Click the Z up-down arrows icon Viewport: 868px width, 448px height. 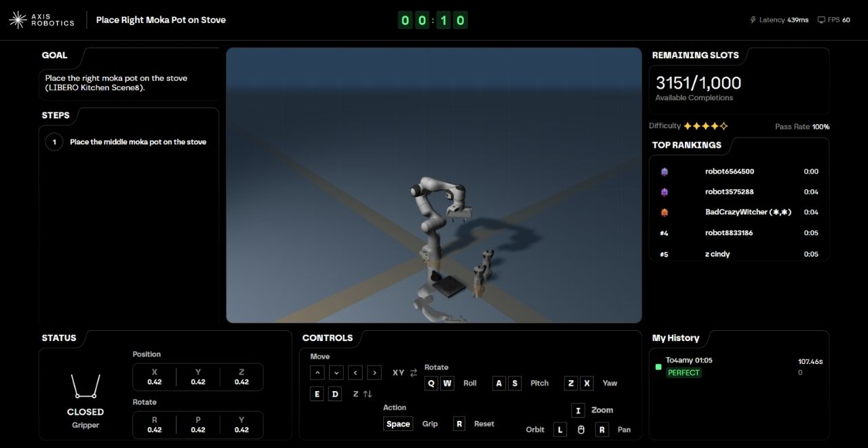(368, 394)
